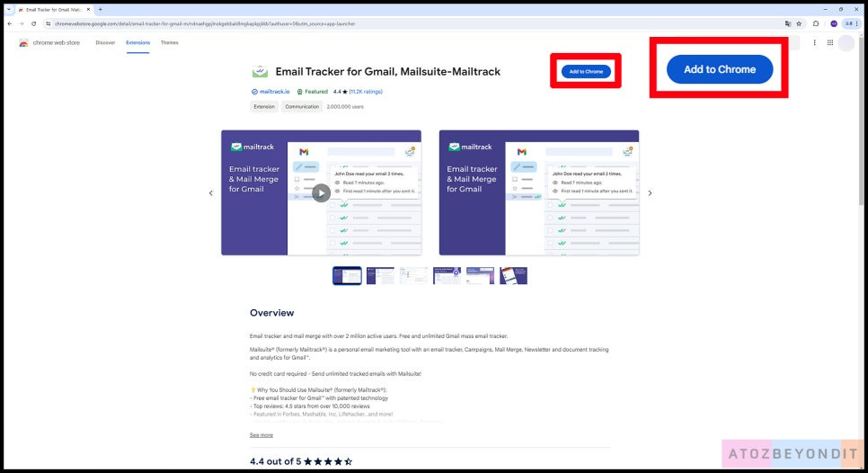Image resolution: width=868 pixels, height=473 pixels.
Task: Open the 11.2K ratings link
Action: 366,92
